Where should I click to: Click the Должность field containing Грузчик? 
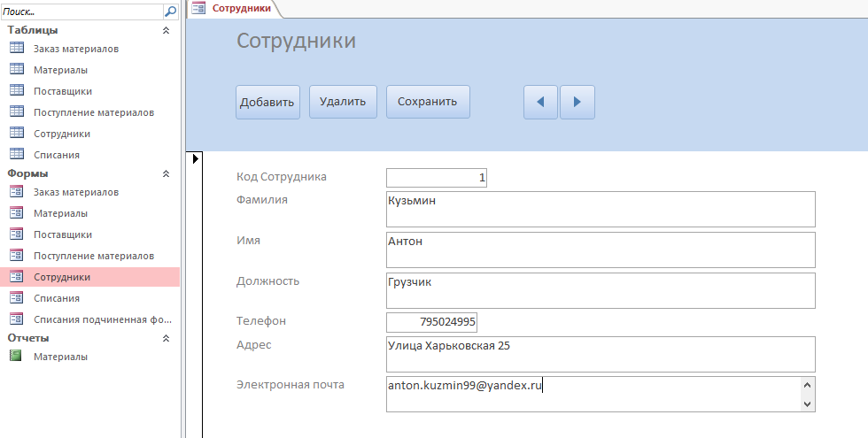point(601,290)
